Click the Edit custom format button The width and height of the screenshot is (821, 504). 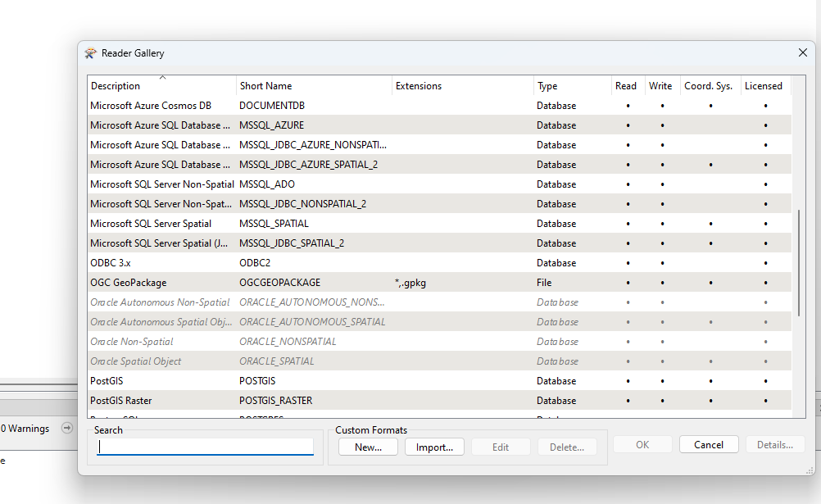pyautogui.click(x=501, y=447)
